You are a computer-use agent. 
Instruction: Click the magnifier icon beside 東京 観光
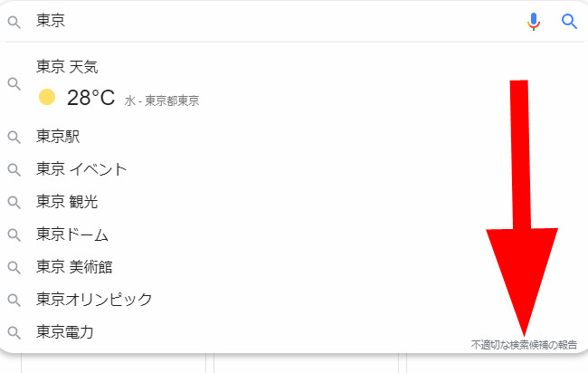(x=14, y=202)
